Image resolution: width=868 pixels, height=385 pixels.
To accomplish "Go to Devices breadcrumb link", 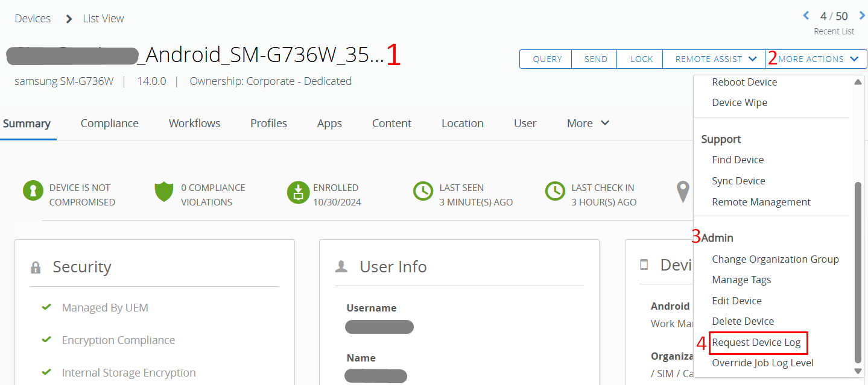I will (x=33, y=19).
